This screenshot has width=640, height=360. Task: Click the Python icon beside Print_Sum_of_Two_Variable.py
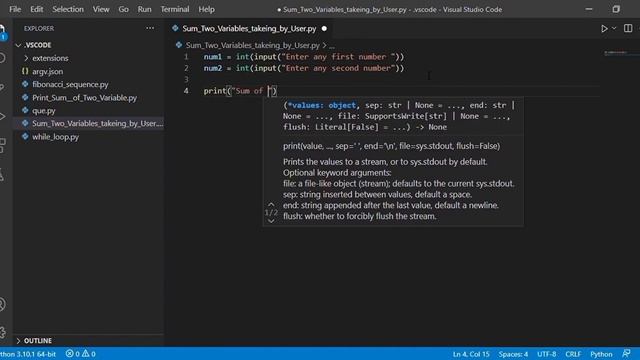pyautogui.click(x=25, y=97)
